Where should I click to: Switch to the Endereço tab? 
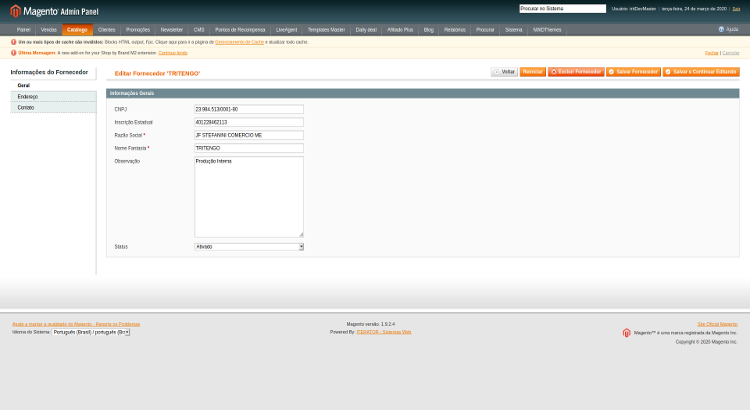coord(53,97)
